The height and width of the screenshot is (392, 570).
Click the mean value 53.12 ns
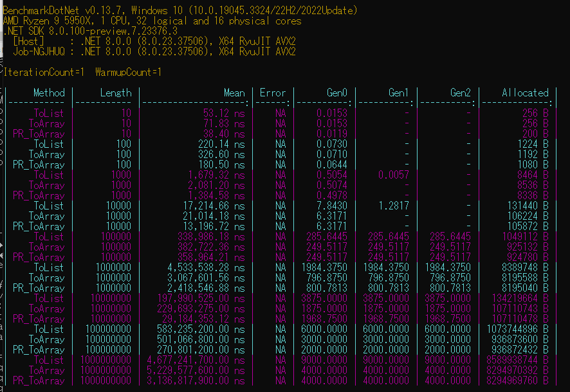click(x=224, y=114)
